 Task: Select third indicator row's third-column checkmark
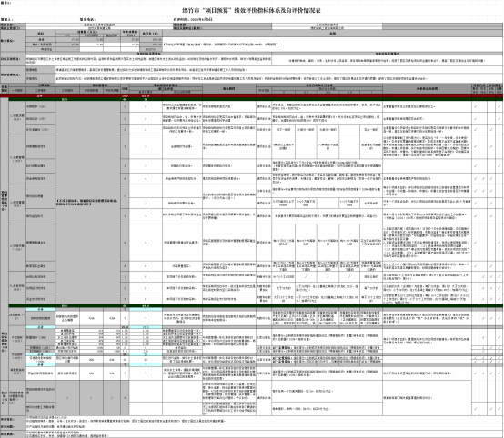click(x=491, y=130)
